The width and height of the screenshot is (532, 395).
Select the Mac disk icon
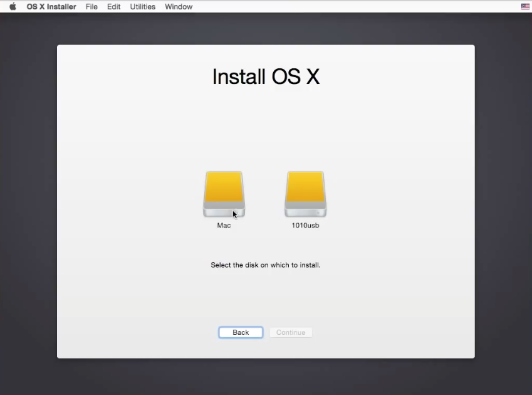[x=224, y=194]
